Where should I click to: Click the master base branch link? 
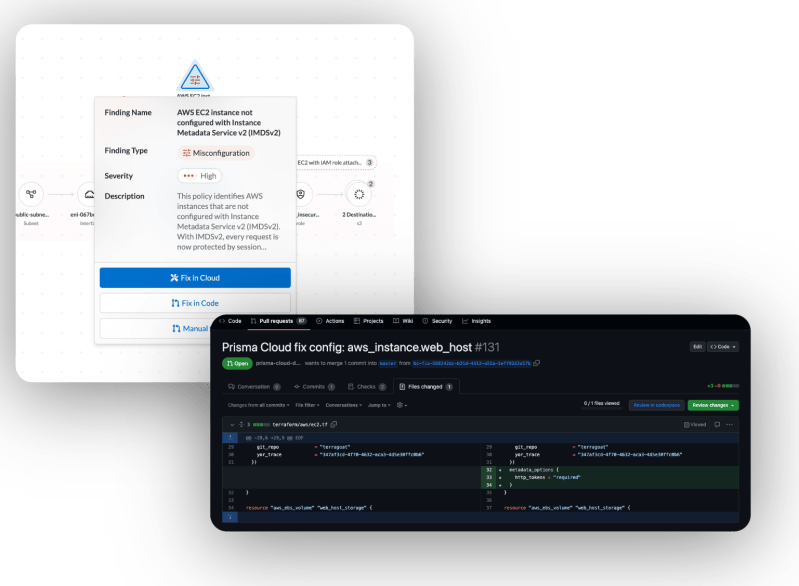click(x=388, y=363)
